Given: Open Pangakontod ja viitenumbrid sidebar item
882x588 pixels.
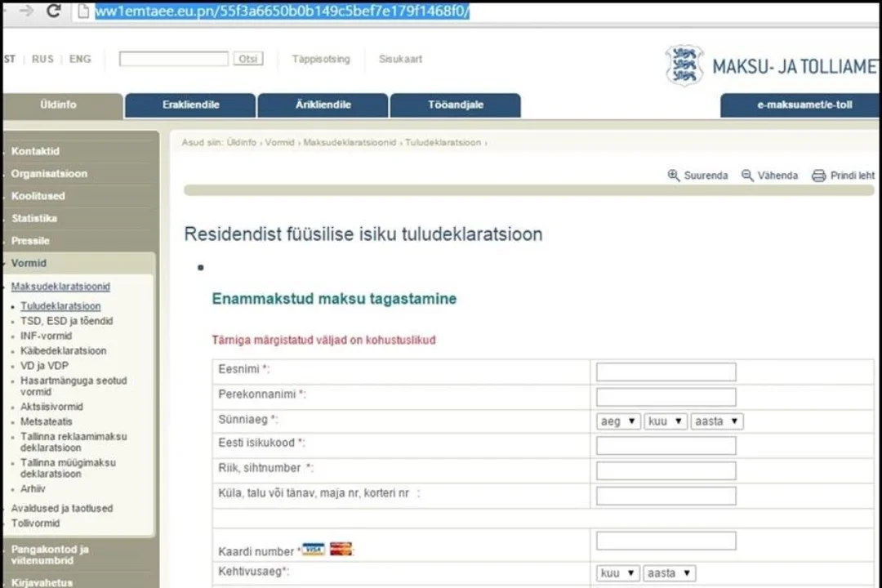Looking at the screenshot, I should (50, 555).
